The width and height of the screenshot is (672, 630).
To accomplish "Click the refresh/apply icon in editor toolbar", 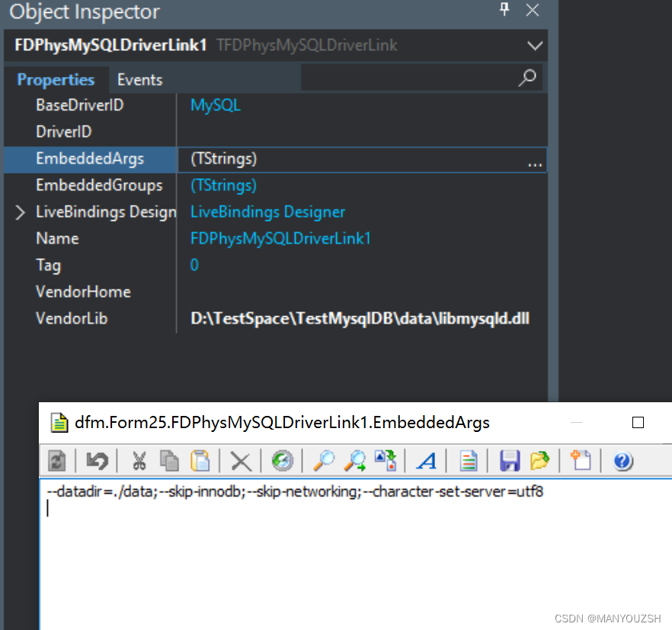I will tap(56, 461).
